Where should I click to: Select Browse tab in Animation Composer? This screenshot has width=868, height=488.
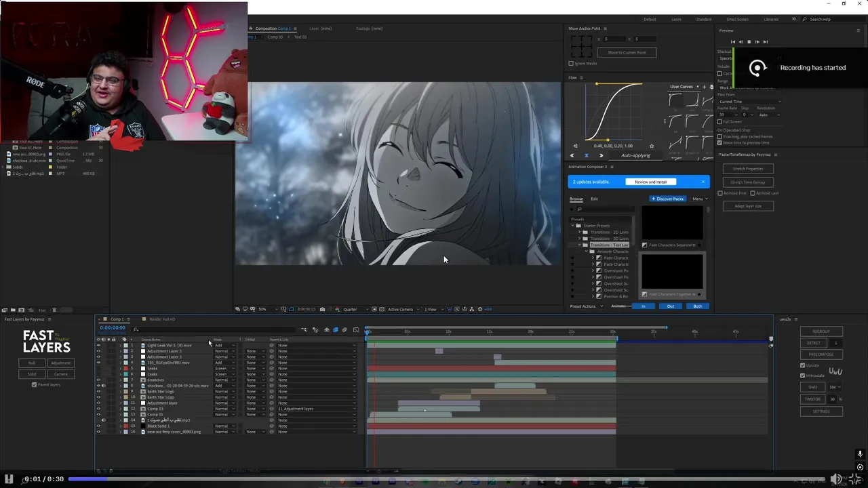pyautogui.click(x=576, y=199)
